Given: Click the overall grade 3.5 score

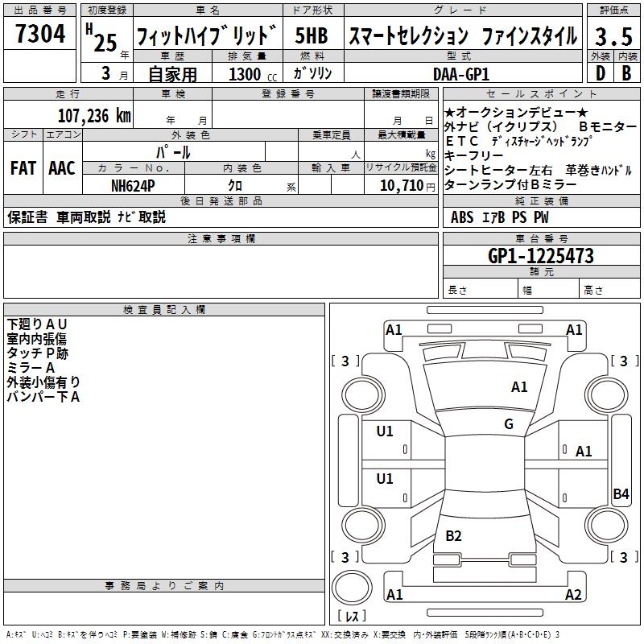Looking at the screenshot, I should (x=612, y=36).
